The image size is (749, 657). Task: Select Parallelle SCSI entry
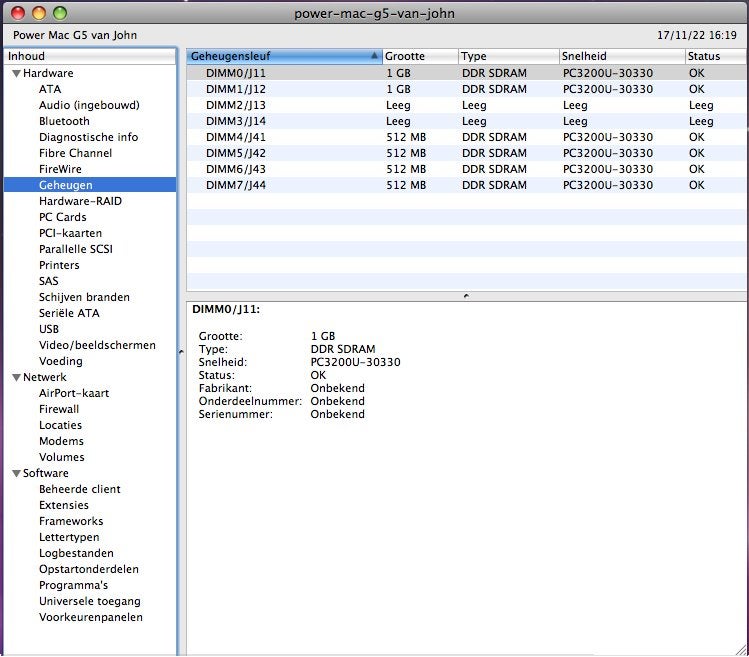76,249
